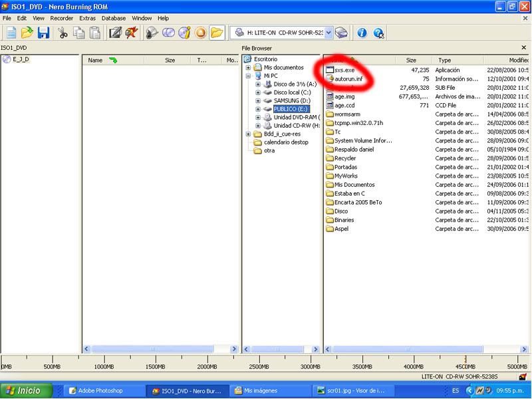Expand the Unidad DVD-RAM node

coord(258,118)
